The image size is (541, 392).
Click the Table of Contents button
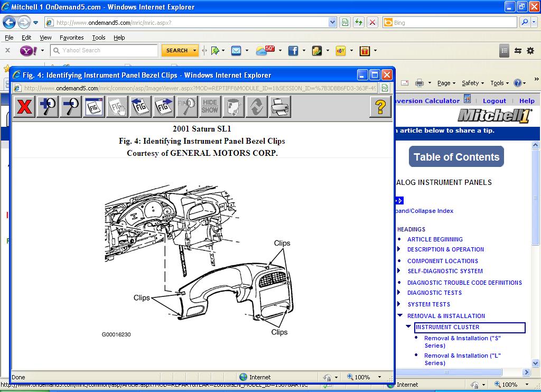[x=456, y=157]
